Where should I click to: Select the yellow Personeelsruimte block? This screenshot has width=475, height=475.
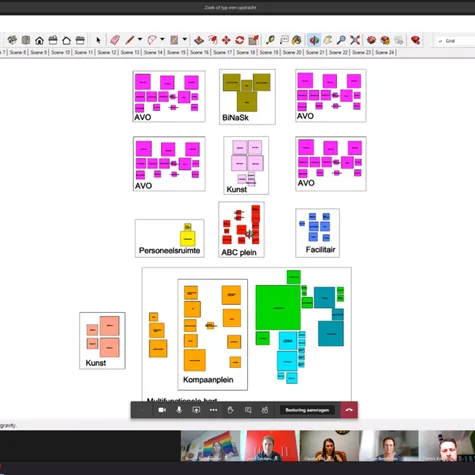188,238
